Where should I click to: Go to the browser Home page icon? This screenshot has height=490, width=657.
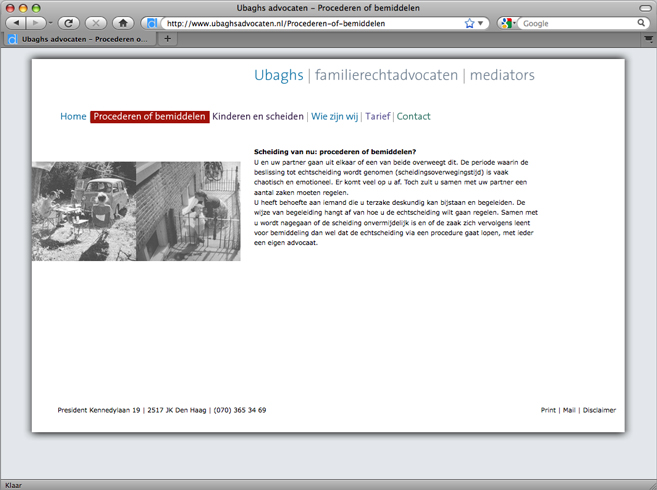[123, 23]
